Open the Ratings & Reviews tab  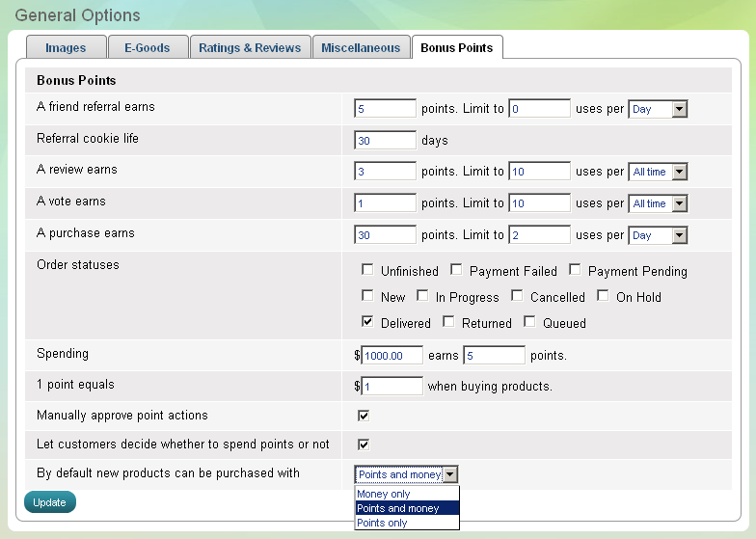click(250, 47)
